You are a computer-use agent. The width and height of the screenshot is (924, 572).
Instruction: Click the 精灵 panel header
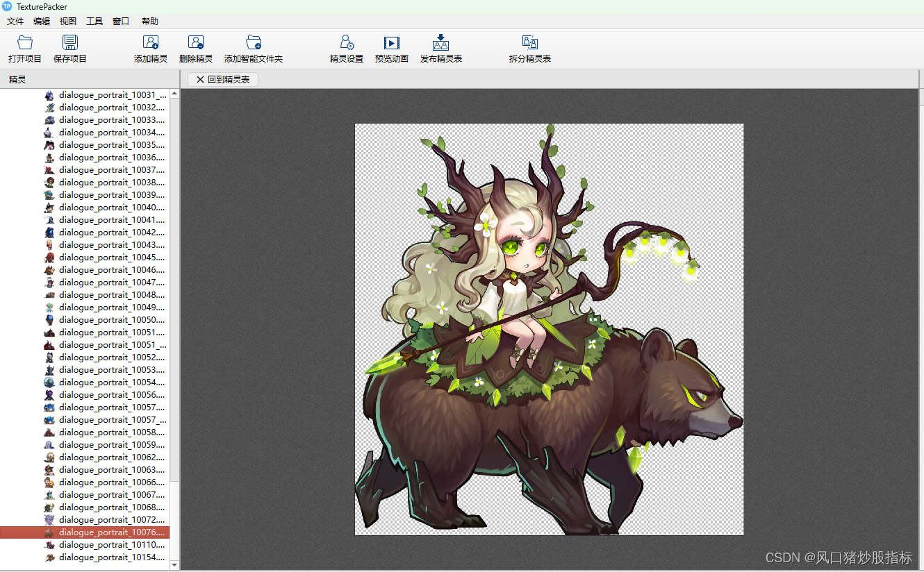click(90, 80)
